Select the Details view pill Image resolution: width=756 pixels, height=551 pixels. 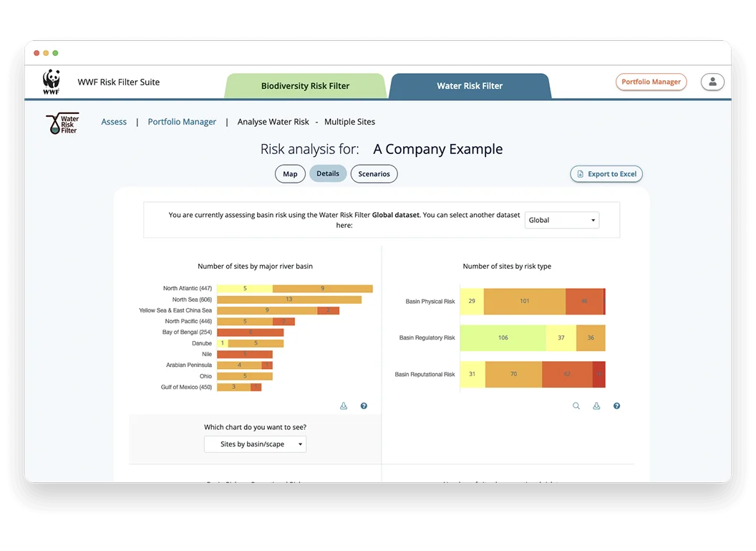tap(328, 173)
